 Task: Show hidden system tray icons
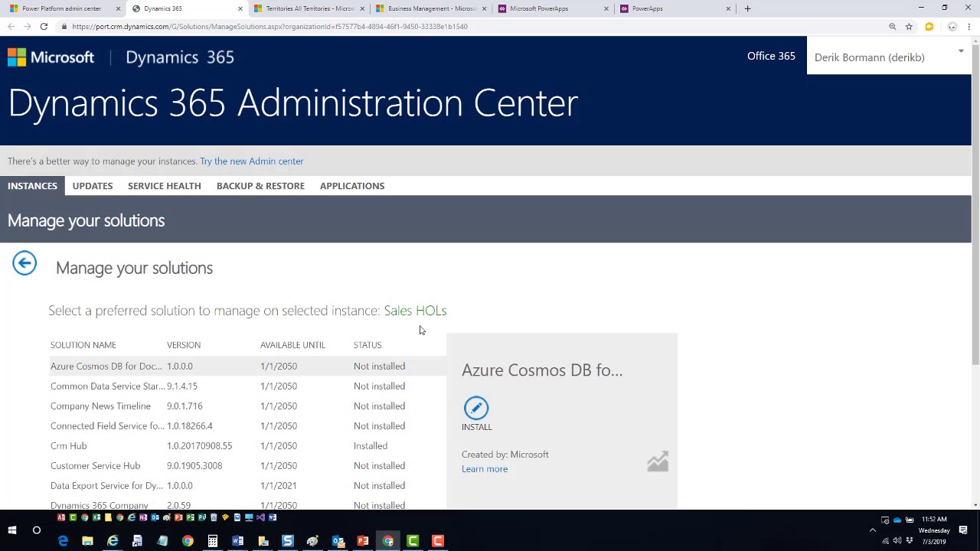pyautogui.click(x=872, y=530)
